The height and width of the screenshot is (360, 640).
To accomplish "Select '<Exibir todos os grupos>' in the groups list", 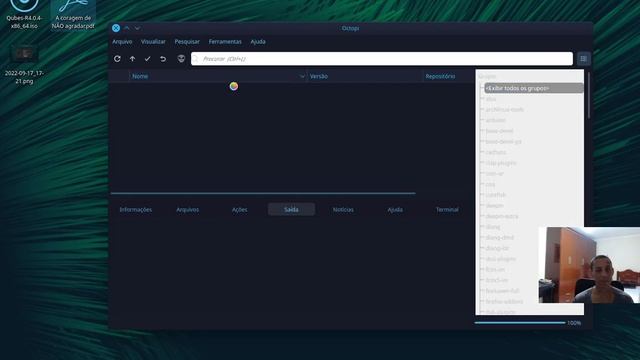I will (534, 88).
